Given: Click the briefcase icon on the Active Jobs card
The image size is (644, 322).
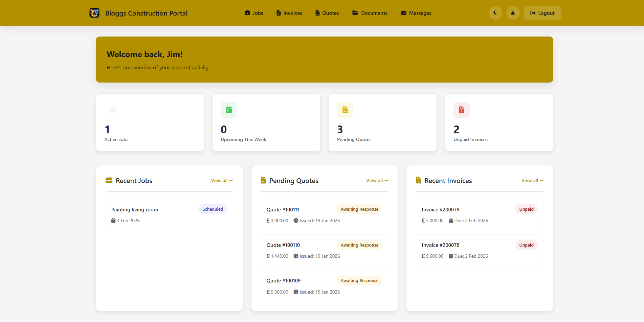Looking at the screenshot, I should point(112,110).
